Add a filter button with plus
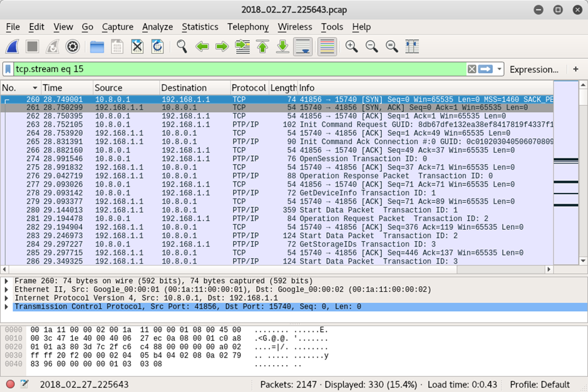Image resolution: width=588 pixels, height=392 pixels. pyautogui.click(x=575, y=69)
